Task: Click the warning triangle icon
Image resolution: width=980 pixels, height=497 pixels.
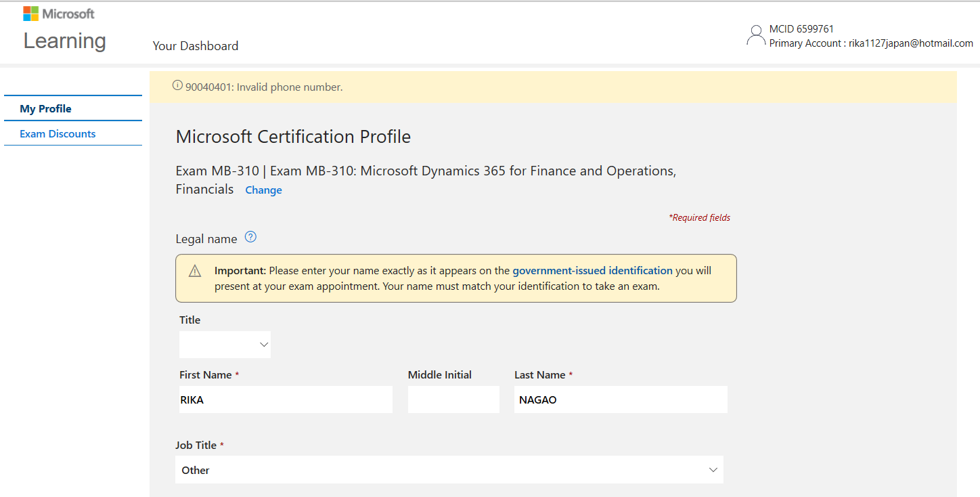Action: (195, 272)
